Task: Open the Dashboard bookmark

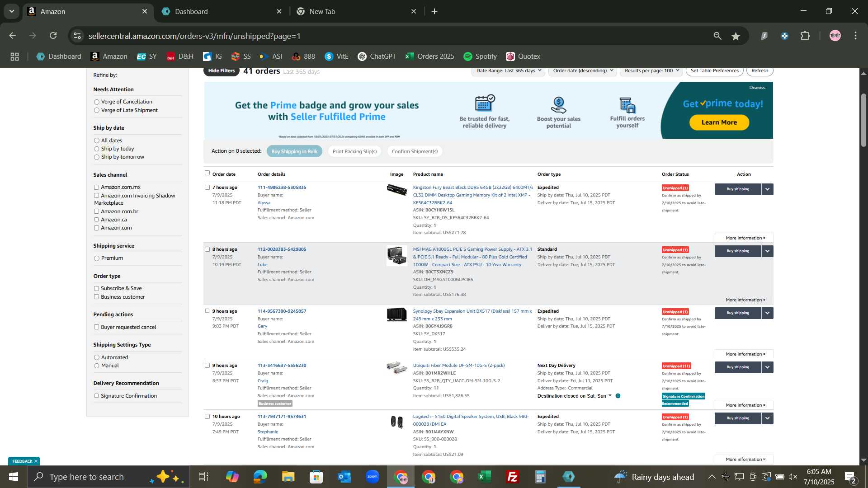Action: tap(59, 56)
